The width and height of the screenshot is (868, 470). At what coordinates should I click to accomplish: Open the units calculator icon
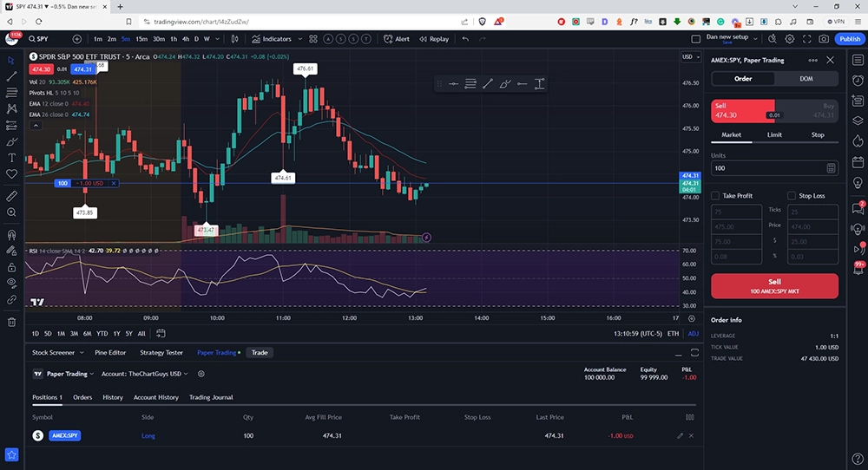(x=831, y=168)
